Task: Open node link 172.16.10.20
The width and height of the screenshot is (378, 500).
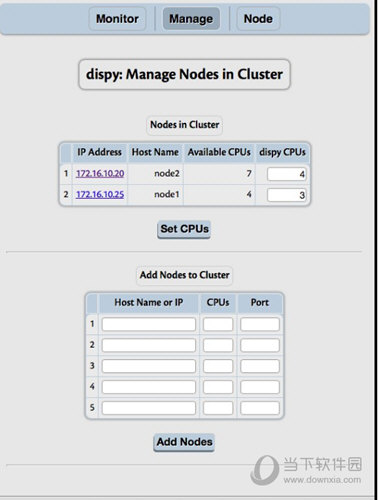Action: (100, 173)
